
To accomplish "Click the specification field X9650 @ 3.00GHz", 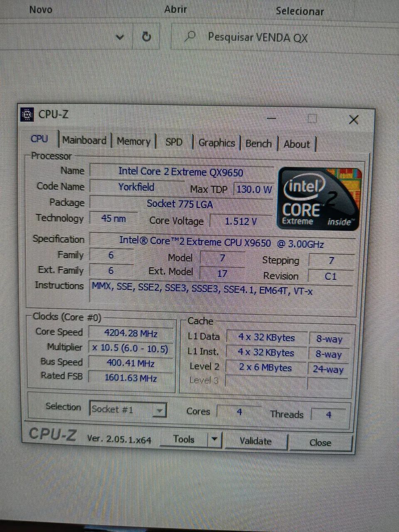I will (222, 243).
